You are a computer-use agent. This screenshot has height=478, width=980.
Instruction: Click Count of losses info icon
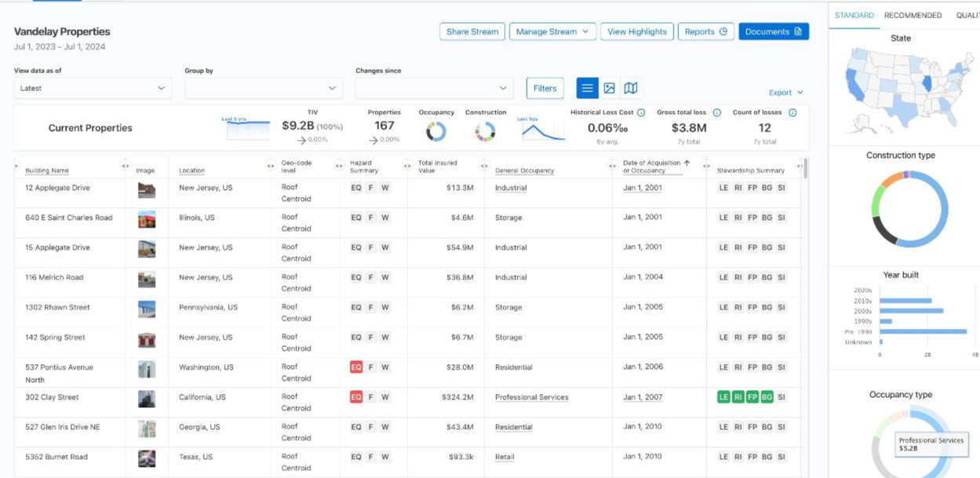(792, 113)
